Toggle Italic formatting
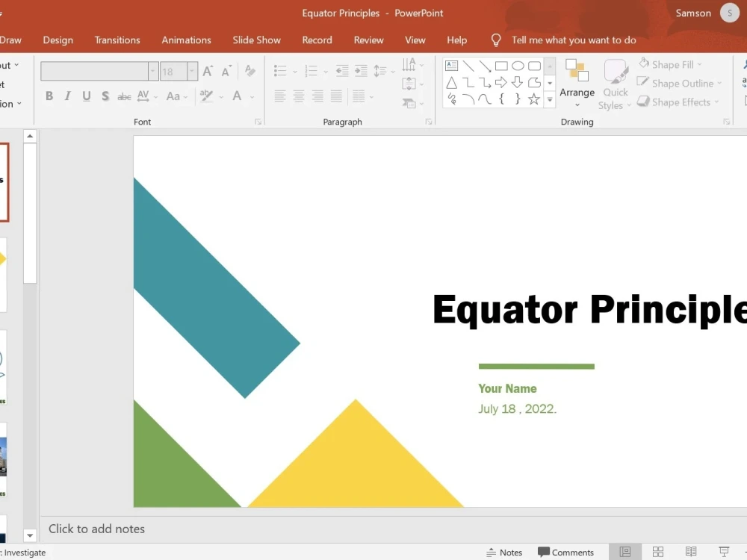This screenshot has width=747, height=560. point(68,96)
